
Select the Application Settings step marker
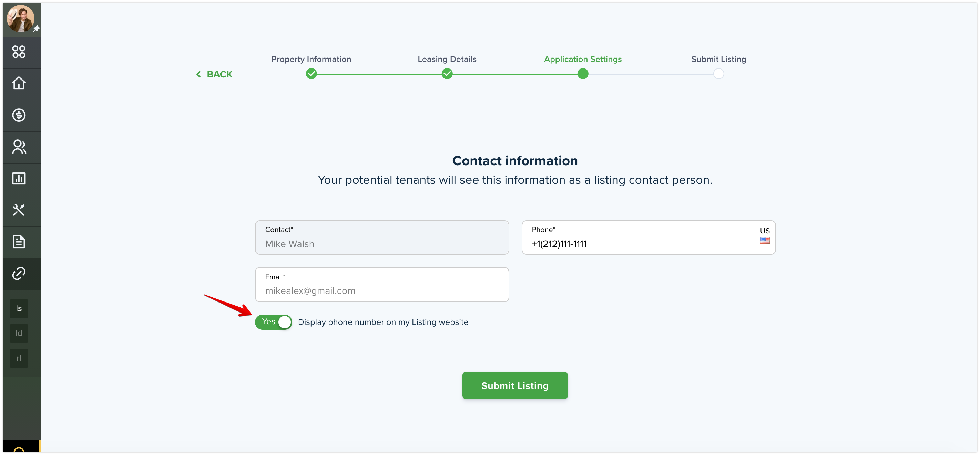coord(583,74)
